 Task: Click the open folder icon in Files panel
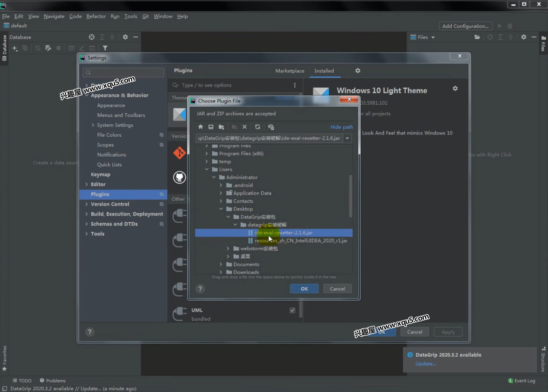[477, 37]
